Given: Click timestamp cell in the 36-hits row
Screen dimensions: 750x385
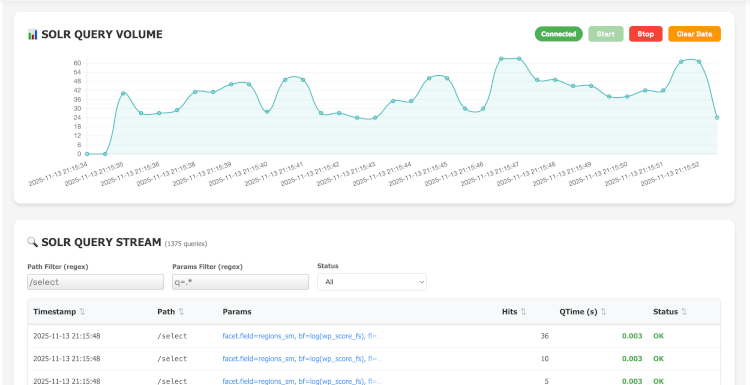Looking at the screenshot, I should pyautogui.click(x=66, y=336).
